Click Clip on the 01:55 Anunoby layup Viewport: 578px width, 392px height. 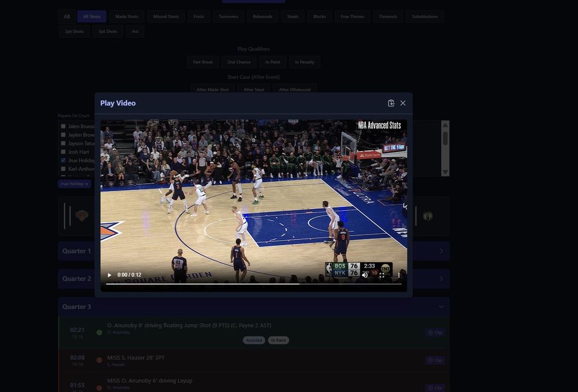(x=435, y=387)
